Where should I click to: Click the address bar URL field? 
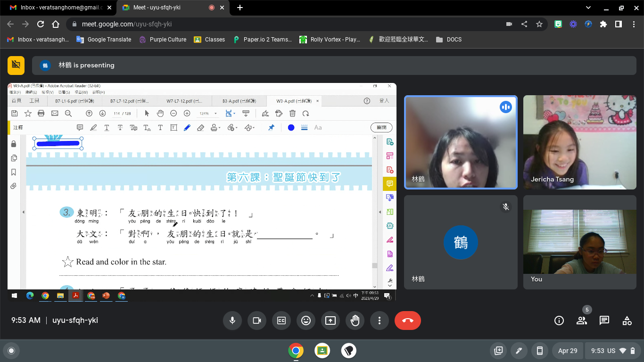pyautogui.click(x=283, y=24)
